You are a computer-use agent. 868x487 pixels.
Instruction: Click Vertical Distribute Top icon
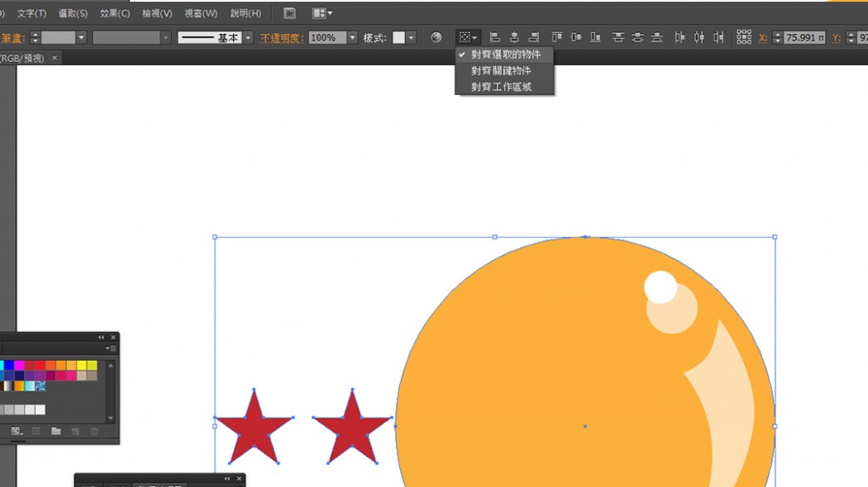tap(618, 37)
